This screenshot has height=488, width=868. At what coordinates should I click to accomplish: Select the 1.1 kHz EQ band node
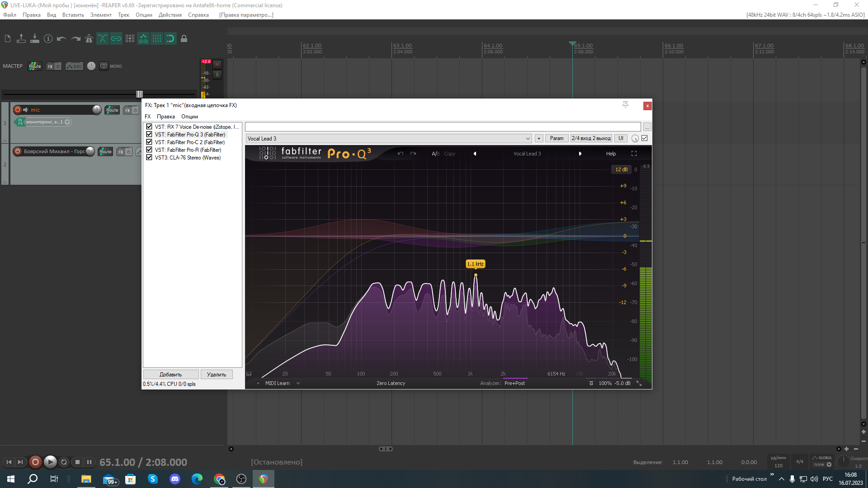(476, 275)
